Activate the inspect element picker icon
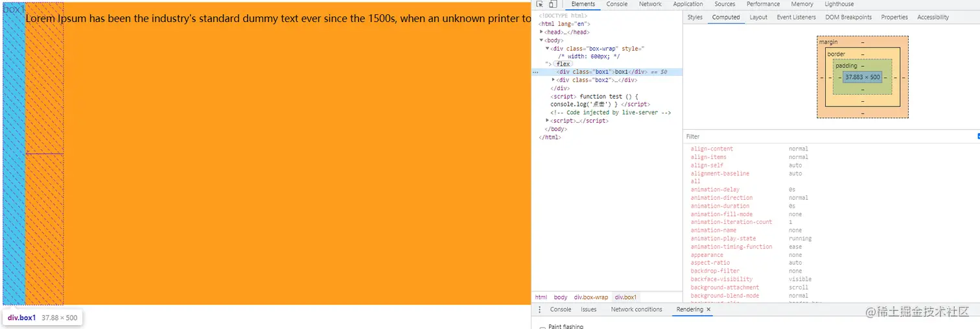The image size is (980, 329). click(x=539, y=4)
